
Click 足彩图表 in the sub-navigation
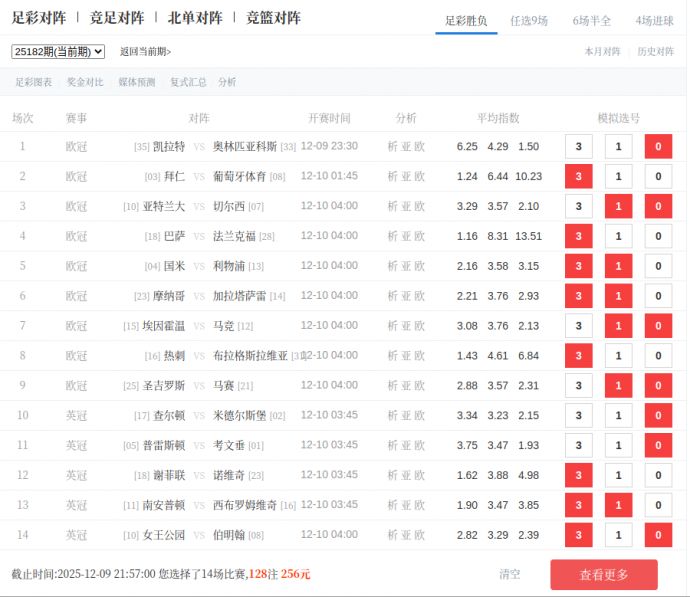[33, 82]
